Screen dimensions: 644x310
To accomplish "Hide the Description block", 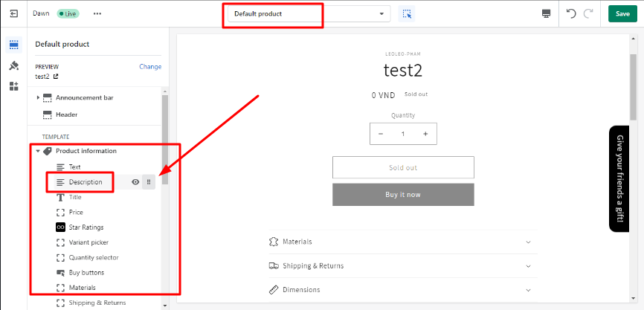I will (135, 182).
